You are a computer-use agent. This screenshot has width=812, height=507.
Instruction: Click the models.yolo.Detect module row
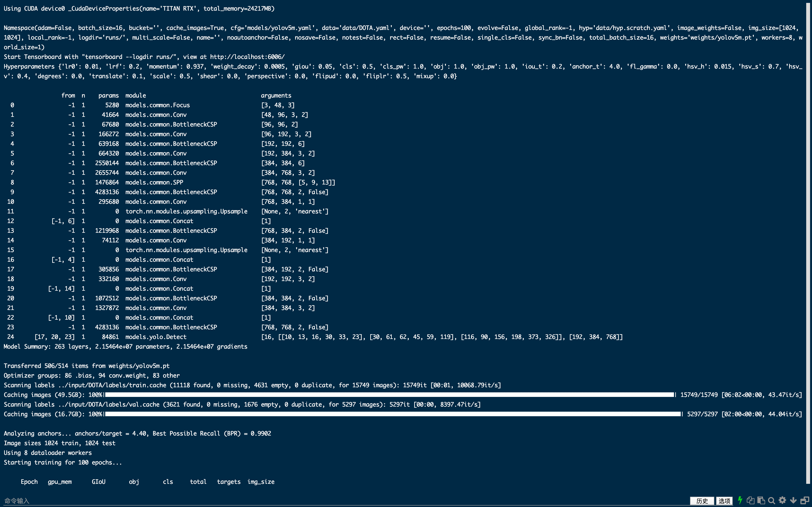[x=156, y=337]
